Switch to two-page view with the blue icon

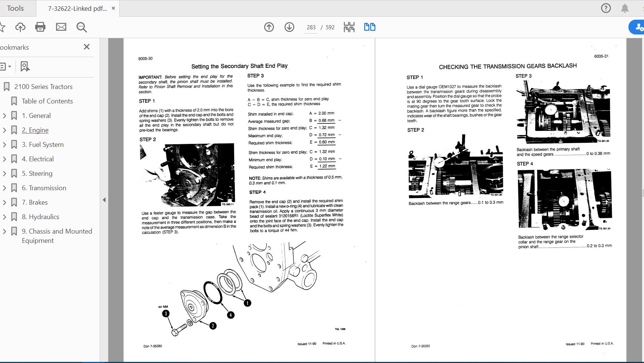pyautogui.click(x=370, y=27)
